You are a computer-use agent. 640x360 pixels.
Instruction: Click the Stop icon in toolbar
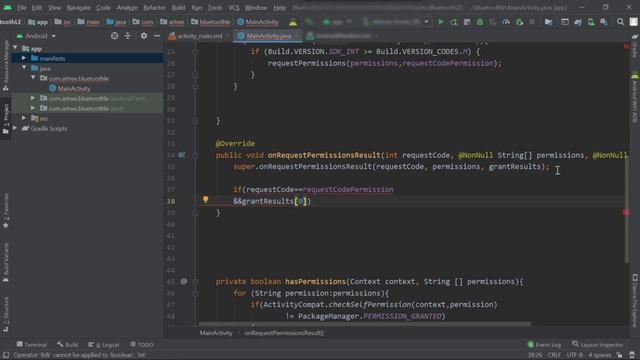tap(532, 22)
